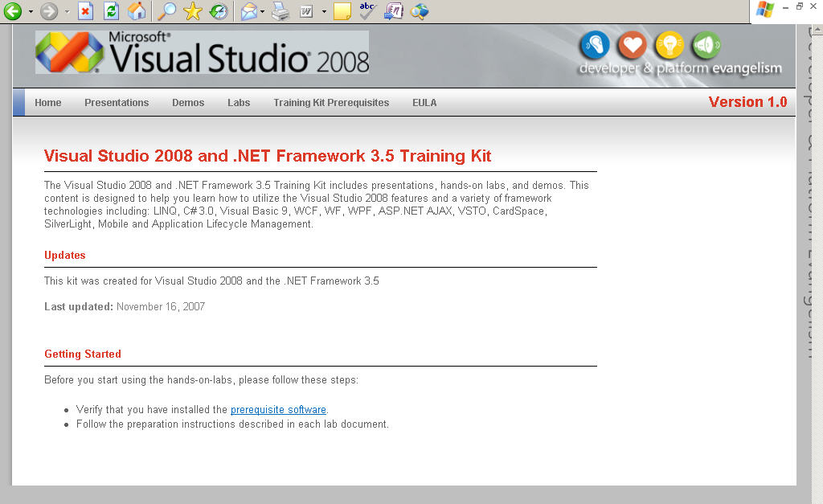Open the EULA link in navigation
This screenshot has height=504, width=823.
coord(424,103)
